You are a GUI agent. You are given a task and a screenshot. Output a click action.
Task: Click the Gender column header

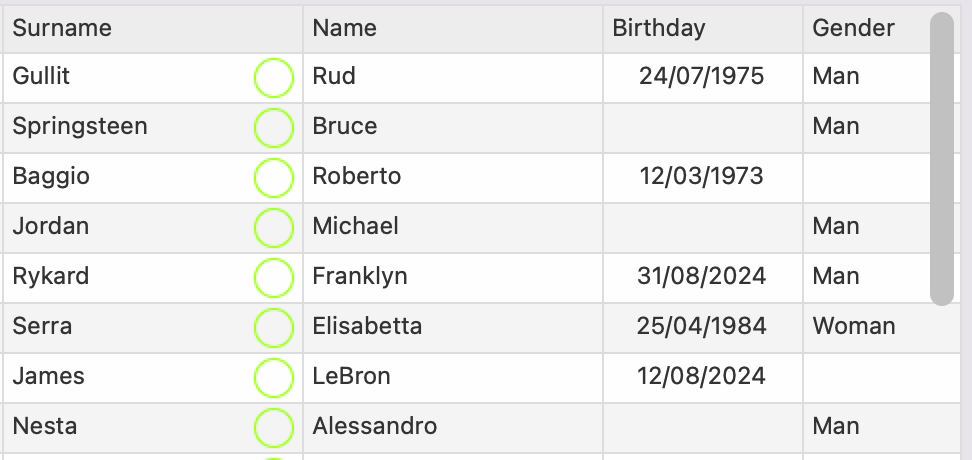pos(853,28)
